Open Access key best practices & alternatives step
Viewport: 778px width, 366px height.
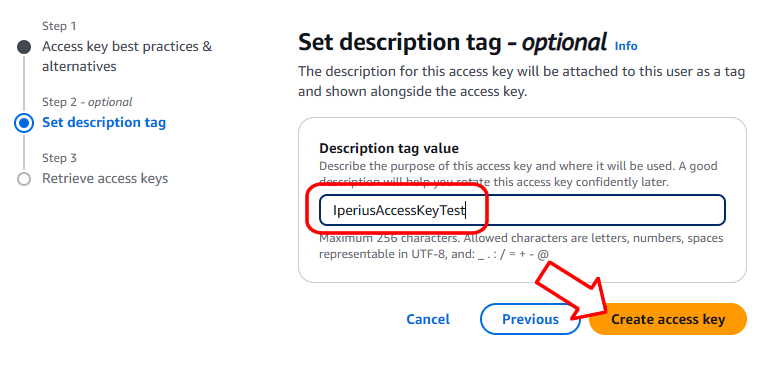click(127, 57)
